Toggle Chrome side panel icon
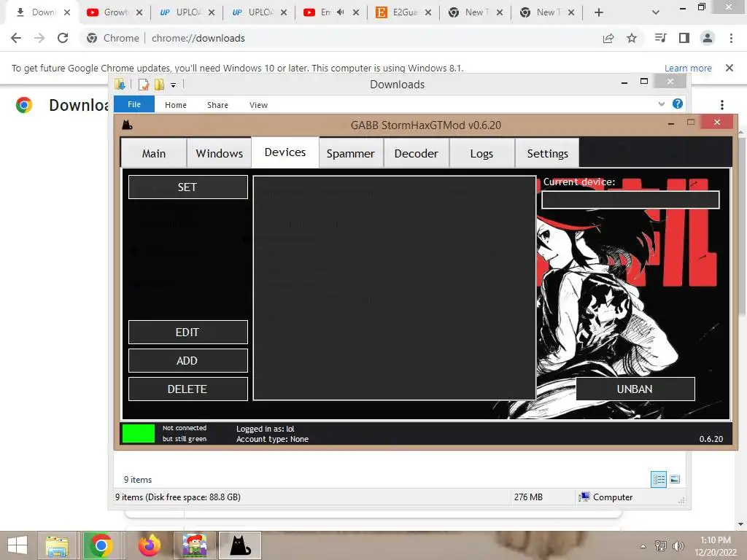 (x=684, y=38)
